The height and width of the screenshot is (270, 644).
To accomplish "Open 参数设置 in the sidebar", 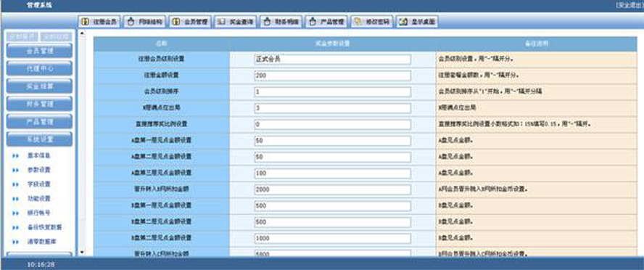I will coord(38,170).
